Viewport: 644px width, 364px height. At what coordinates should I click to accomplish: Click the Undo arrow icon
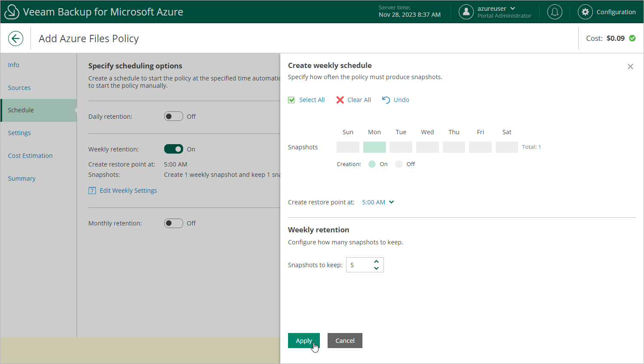(386, 100)
